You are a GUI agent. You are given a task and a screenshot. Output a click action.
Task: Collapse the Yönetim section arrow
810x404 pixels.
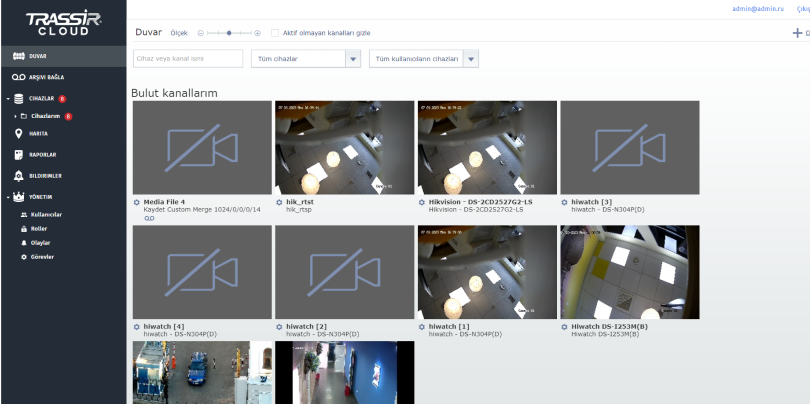point(8,197)
